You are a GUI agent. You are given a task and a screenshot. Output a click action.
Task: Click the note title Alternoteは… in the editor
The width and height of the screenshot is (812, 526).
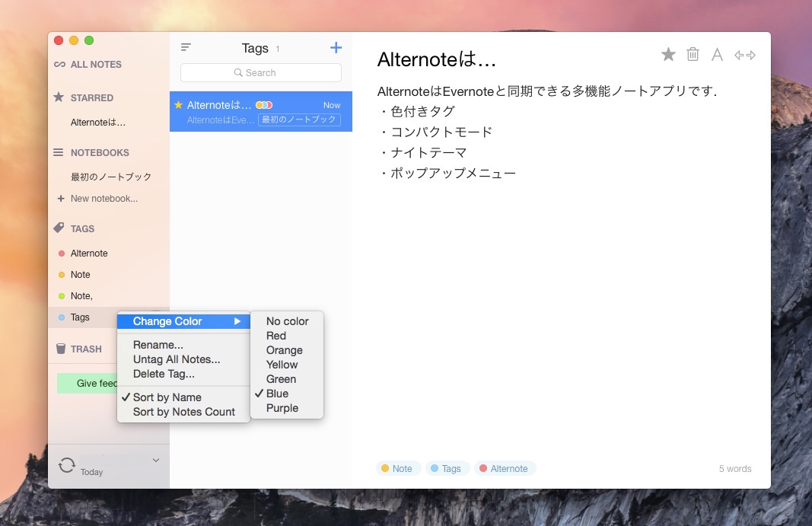(437, 59)
